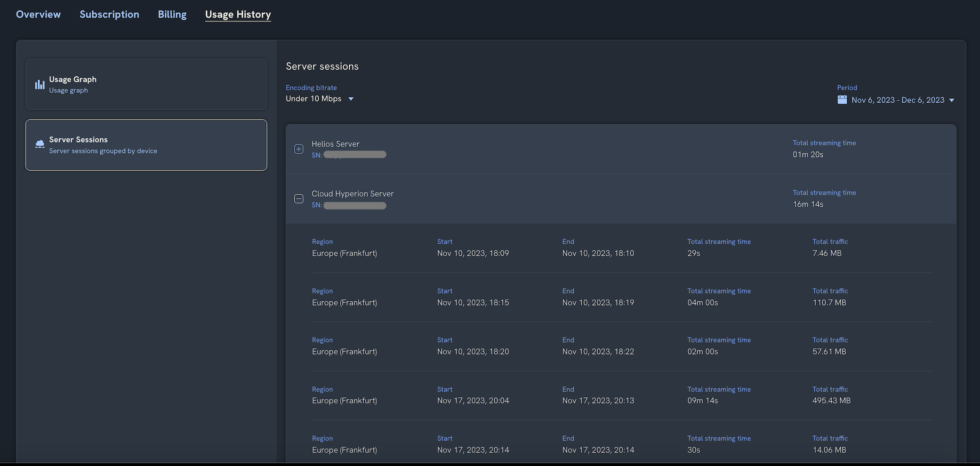
Task: Click the 7.46 MB traffic session row
Action: pos(621,248)
